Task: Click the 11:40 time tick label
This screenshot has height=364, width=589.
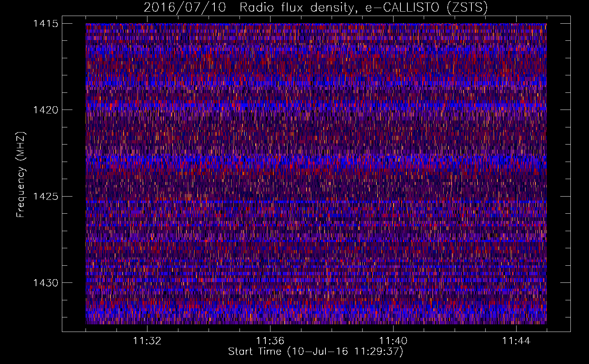Action: click(x=393, y=341)
